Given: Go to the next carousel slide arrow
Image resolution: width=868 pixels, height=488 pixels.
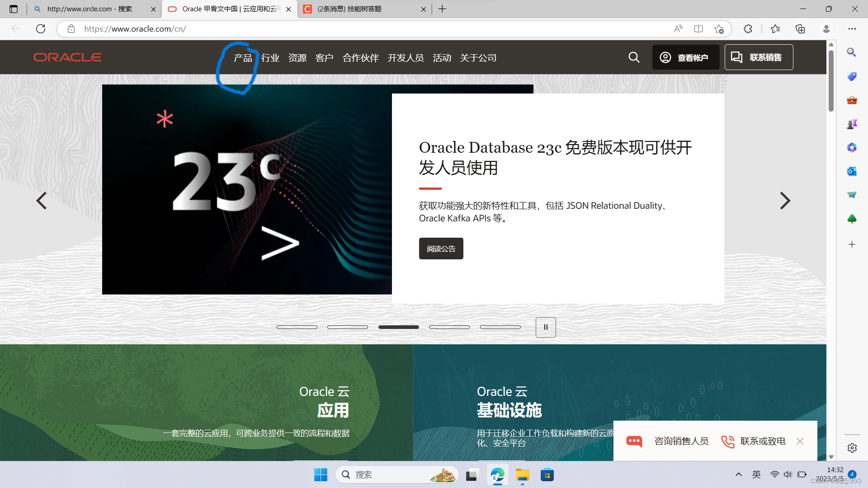Looking at the screenshot, I should click(785, 201).
